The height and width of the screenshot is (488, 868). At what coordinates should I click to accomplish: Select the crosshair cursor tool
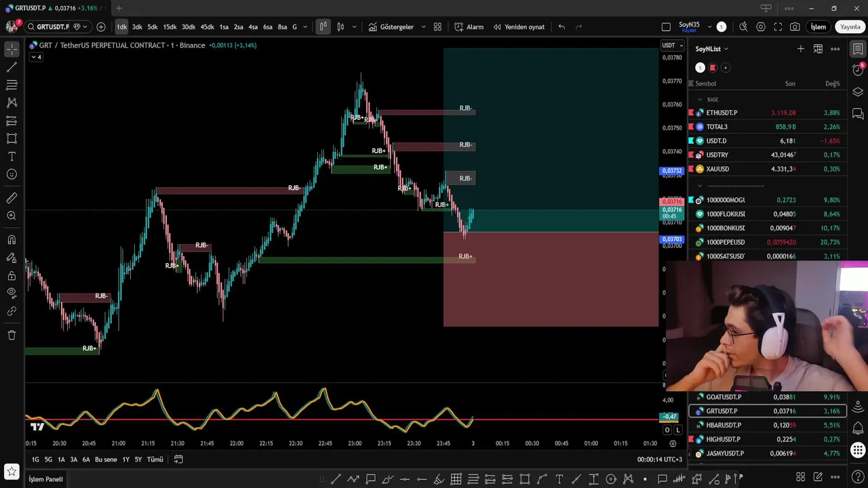(x=12, y=49)
